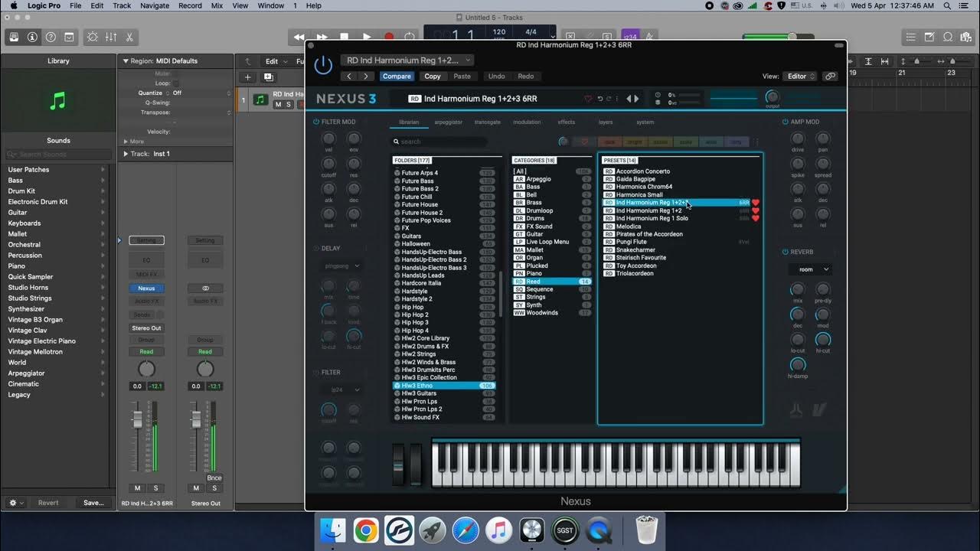Switch to the effects tab

click(x=567, y=122)
